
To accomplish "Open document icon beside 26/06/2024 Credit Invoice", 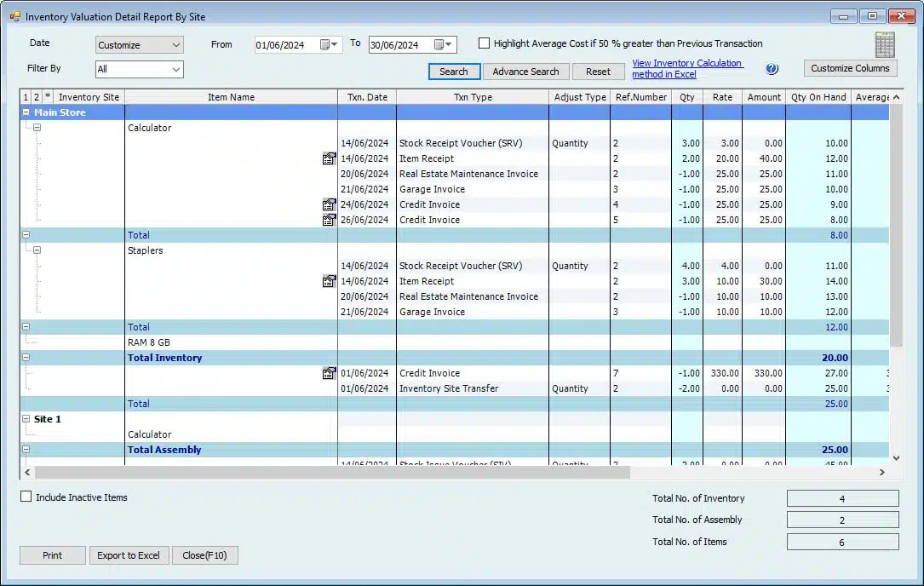I will click(329, 220).
